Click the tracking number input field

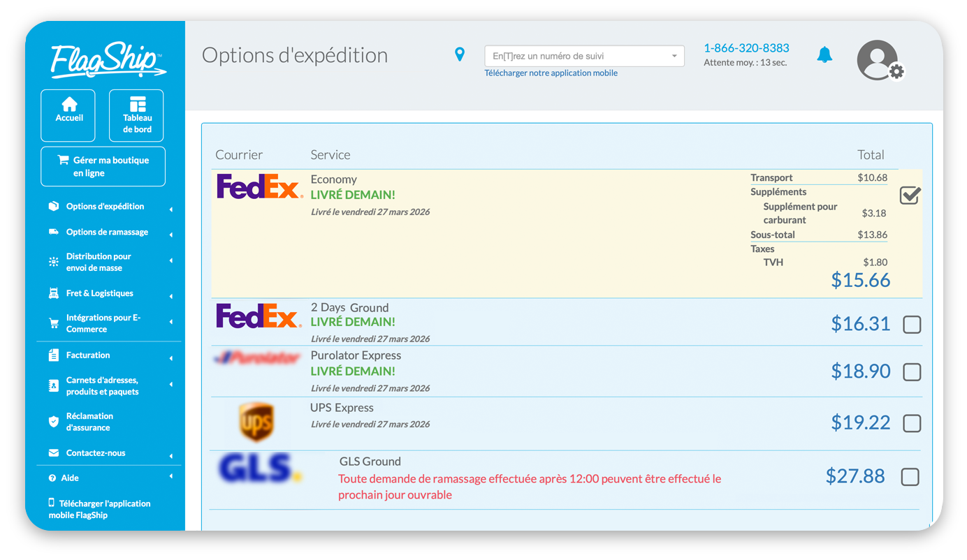coord(584,56)
